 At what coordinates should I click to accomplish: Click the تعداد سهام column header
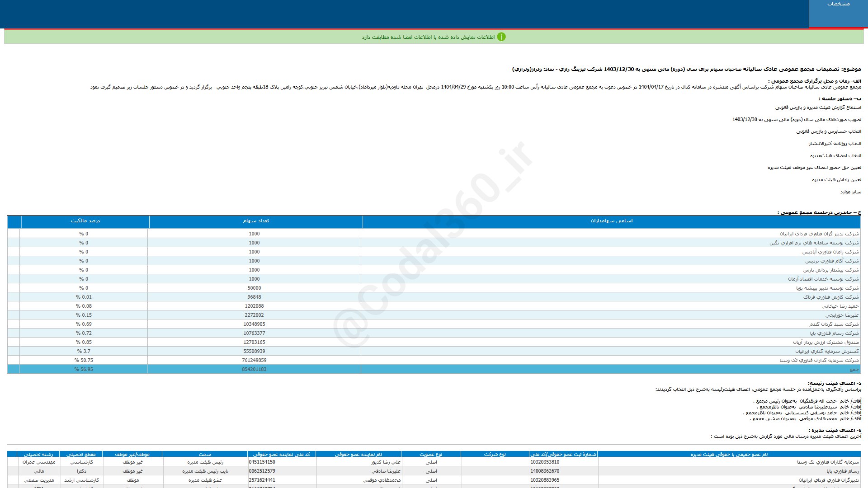256,221
